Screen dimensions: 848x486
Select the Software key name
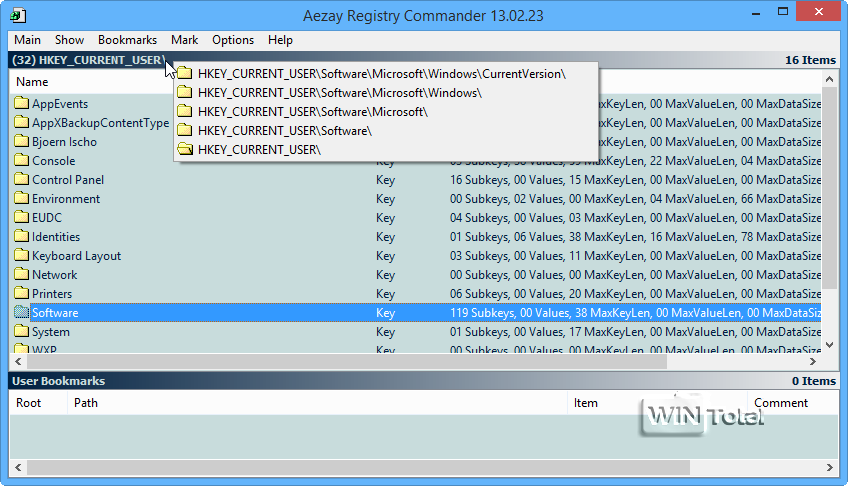click(x=55, y=312)
